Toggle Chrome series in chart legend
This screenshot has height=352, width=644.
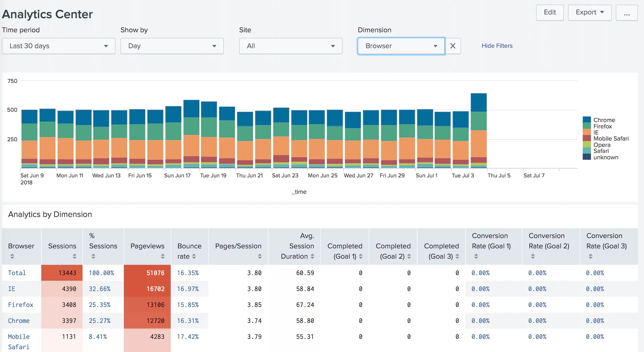pyautogui.click(x=604, y=120)
